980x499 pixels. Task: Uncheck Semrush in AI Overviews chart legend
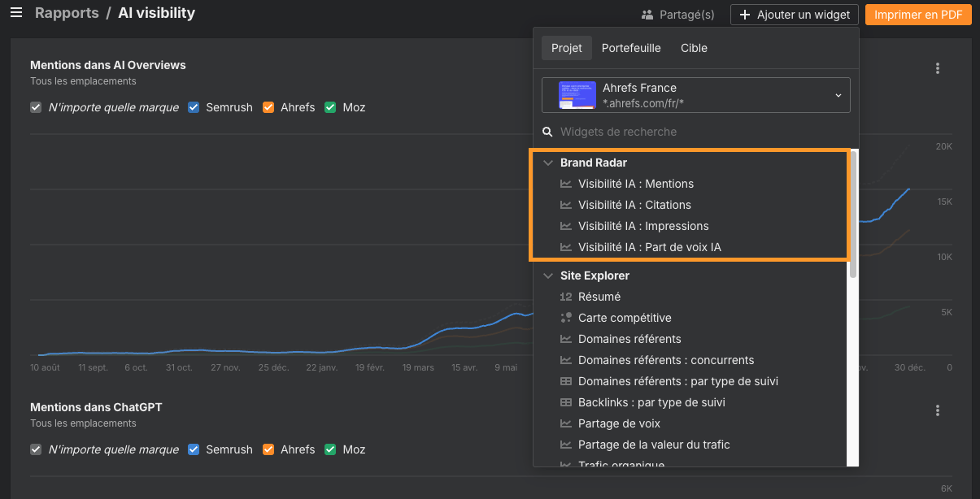pos(194,107)
